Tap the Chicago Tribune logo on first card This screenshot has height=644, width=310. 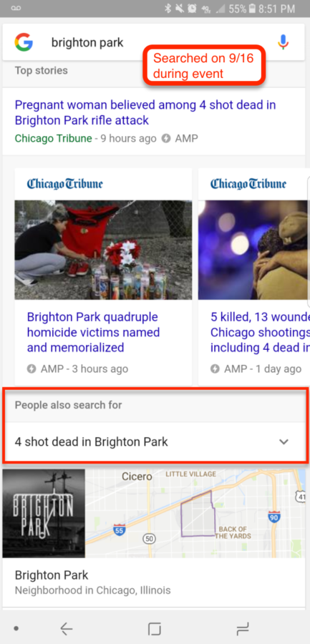(x=65, y=184)
